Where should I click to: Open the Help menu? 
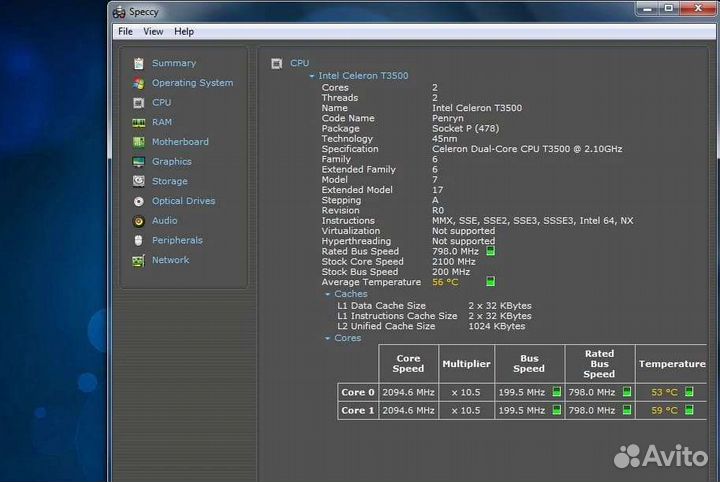click(x=184, y=31)
